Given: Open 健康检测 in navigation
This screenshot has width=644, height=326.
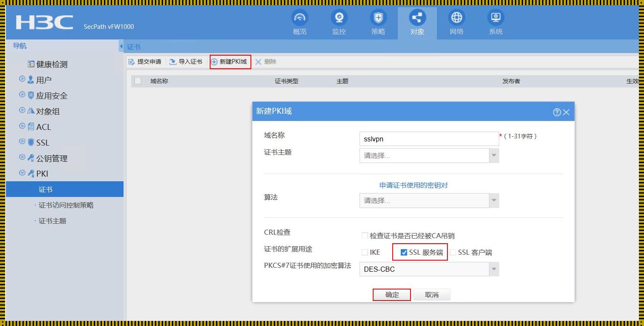Looking at the screenshot, I should point(52,64).
